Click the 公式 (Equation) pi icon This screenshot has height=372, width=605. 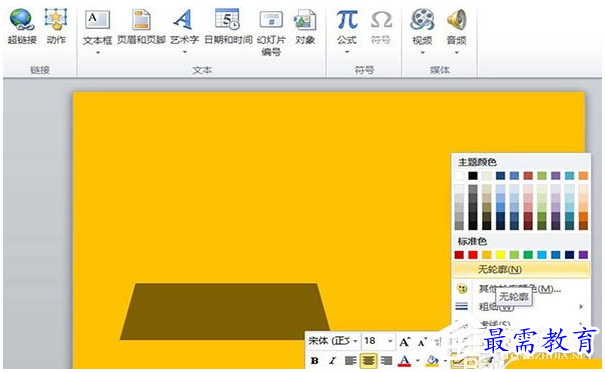[346, 19]
